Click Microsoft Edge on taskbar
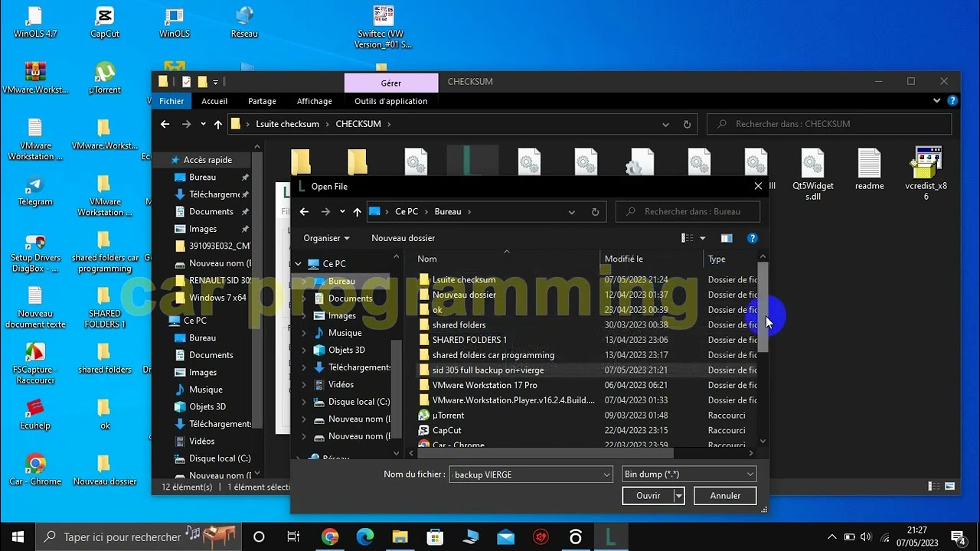The image size is (980, 551). pyautogui.click(x=365, y=537)
